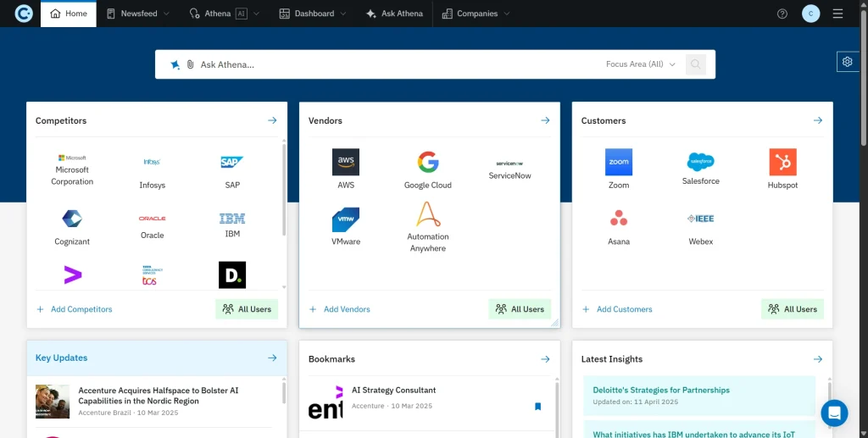Click Add Customers link
This screenshot has width=868, height=438.
[617, 309]
